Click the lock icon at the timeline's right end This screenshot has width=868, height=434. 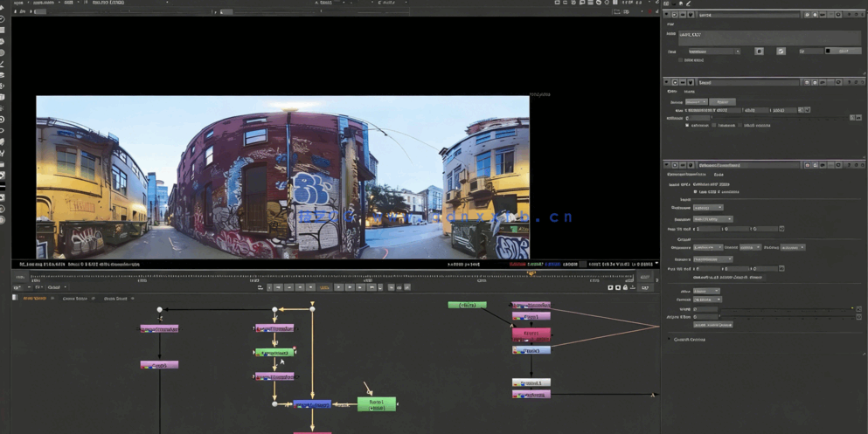(625, 287)
